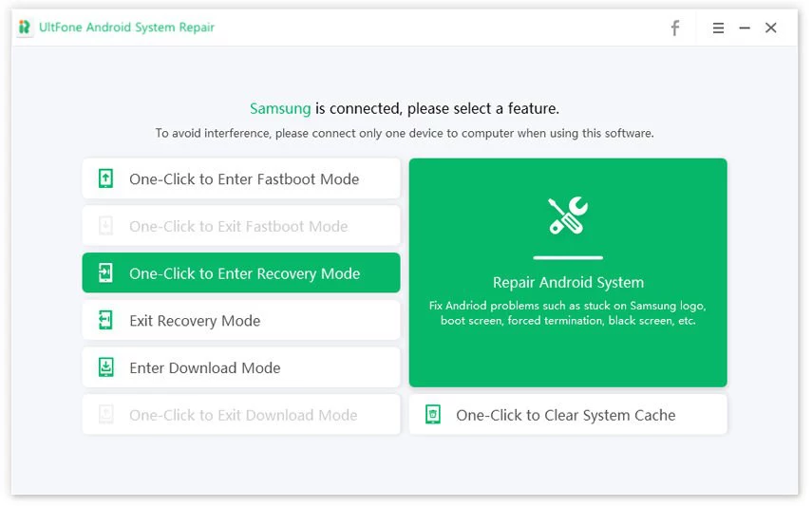Click the Exit Recovery Mode icon

pyautogui.click(x=105, y=321)
